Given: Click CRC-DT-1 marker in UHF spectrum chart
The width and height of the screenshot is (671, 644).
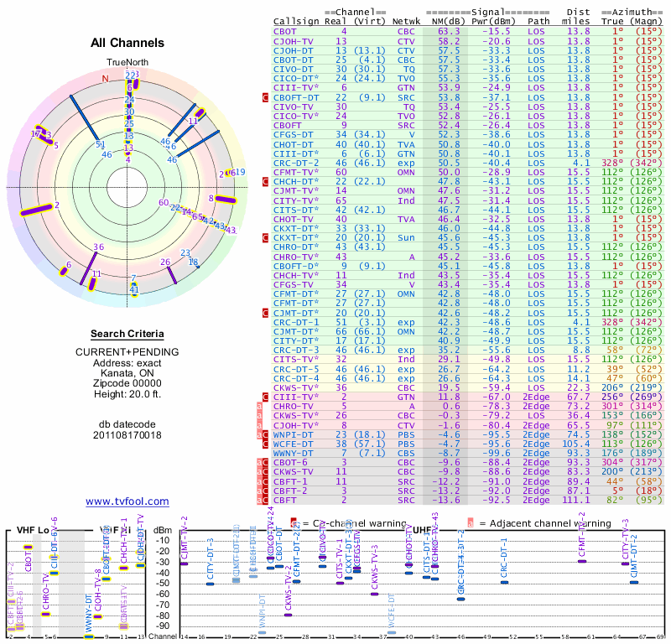Looking at the screenshot, I should coord(504,582).
